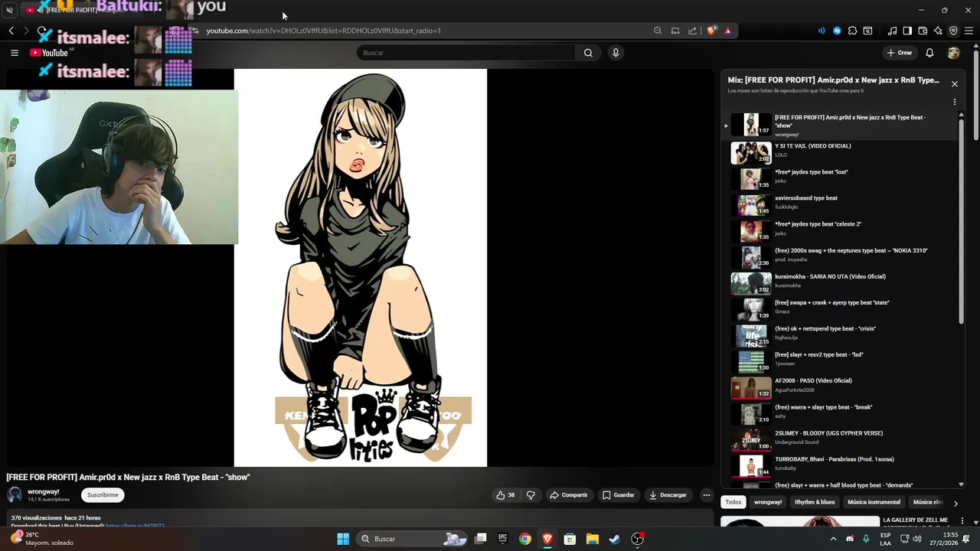Open Epic Games Launcher from taskbar
This screenshot has width=980, height=551.
point(503,539)
